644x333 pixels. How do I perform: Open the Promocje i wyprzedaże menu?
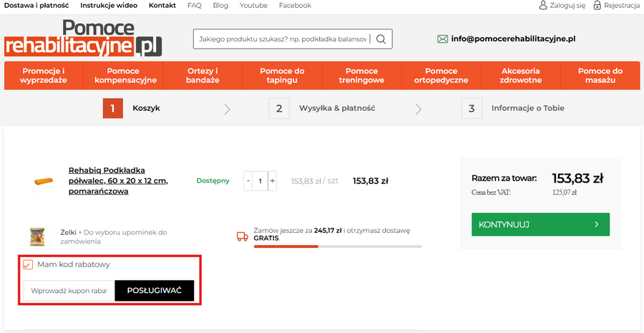pos(44,76)
